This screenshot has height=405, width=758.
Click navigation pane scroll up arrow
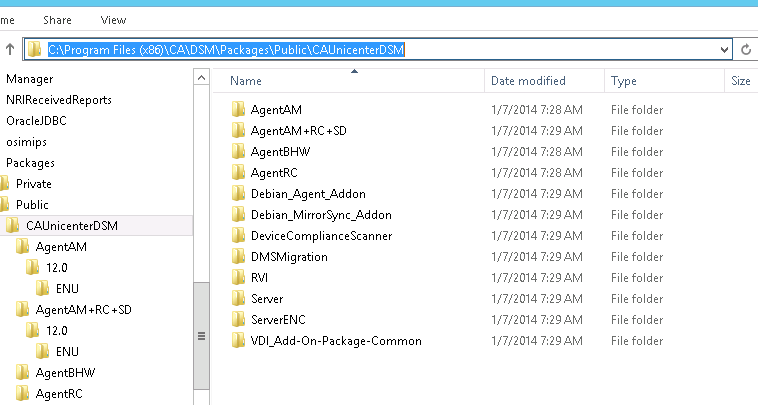(x=202, y=77)
